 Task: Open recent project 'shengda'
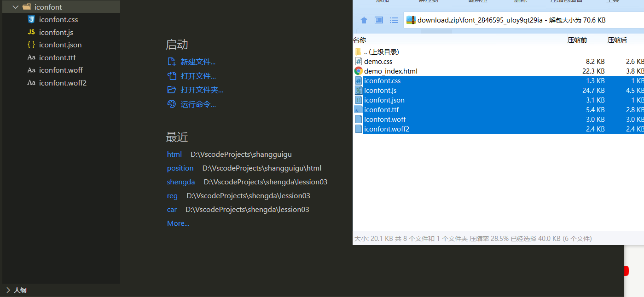[181, 182]
